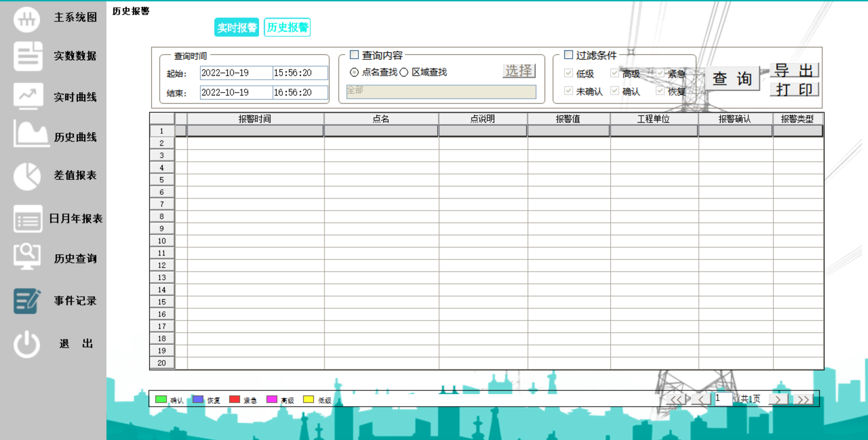Go to next page with arrow button
Screen dimensions: 868x440
point(778,399)
